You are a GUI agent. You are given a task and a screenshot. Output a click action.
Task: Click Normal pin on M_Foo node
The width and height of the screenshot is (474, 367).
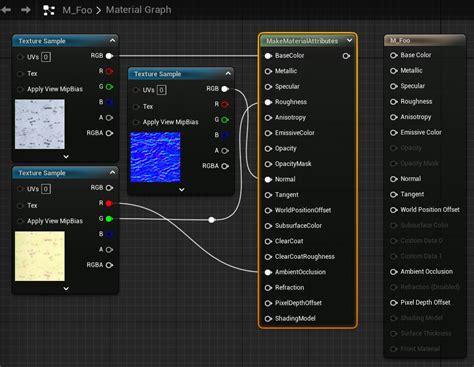[394, 179]
